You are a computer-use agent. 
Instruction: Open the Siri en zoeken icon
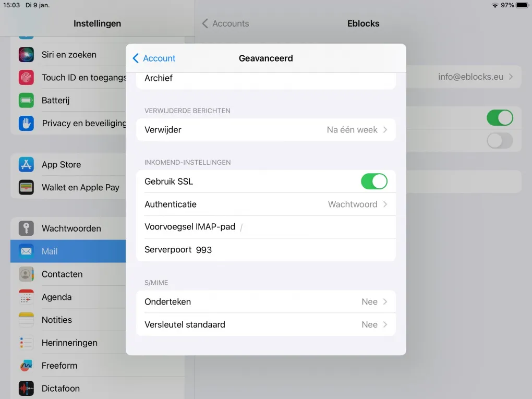[x=26, y=54]
